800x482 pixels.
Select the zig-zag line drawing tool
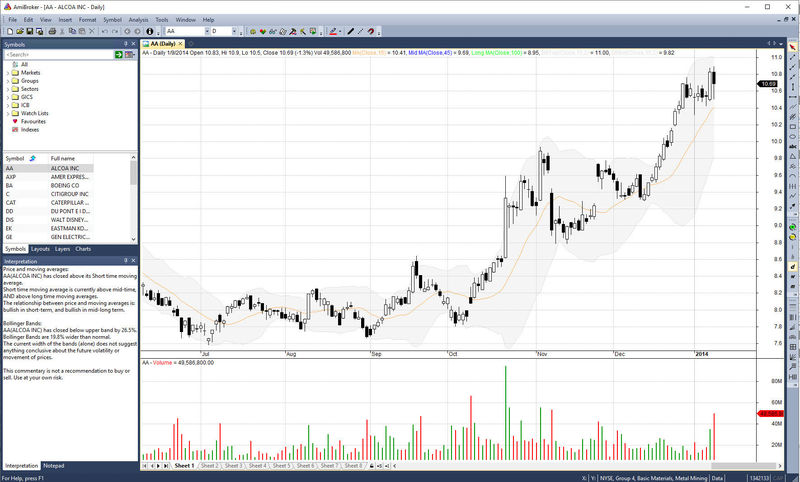click(x=792, y=196)
